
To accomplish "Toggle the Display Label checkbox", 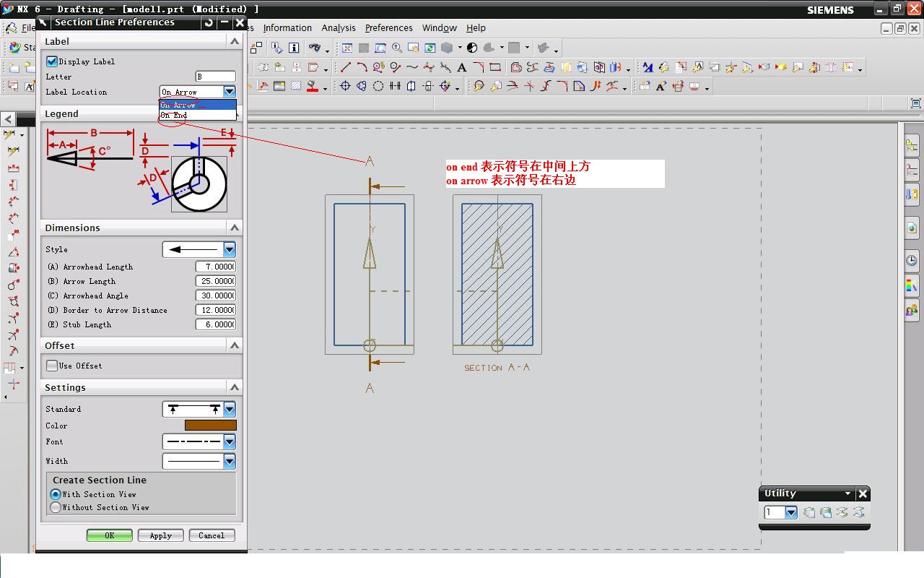I will pos(52,61).
